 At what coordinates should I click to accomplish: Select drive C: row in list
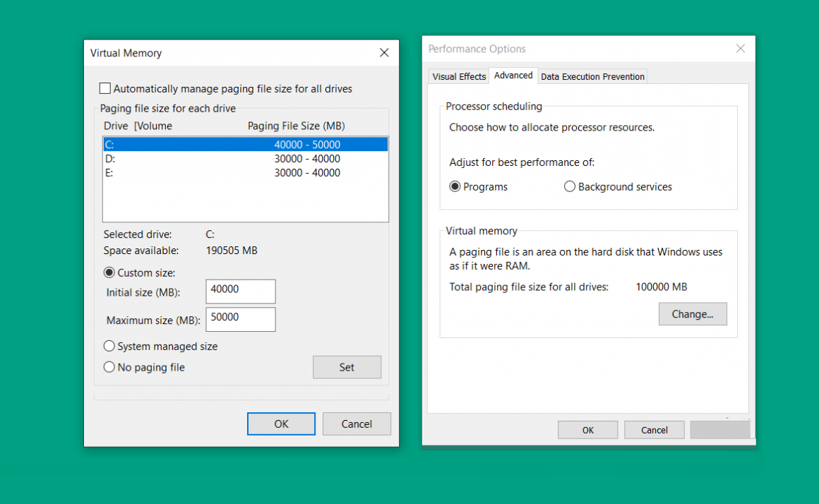tap(246, 144)
